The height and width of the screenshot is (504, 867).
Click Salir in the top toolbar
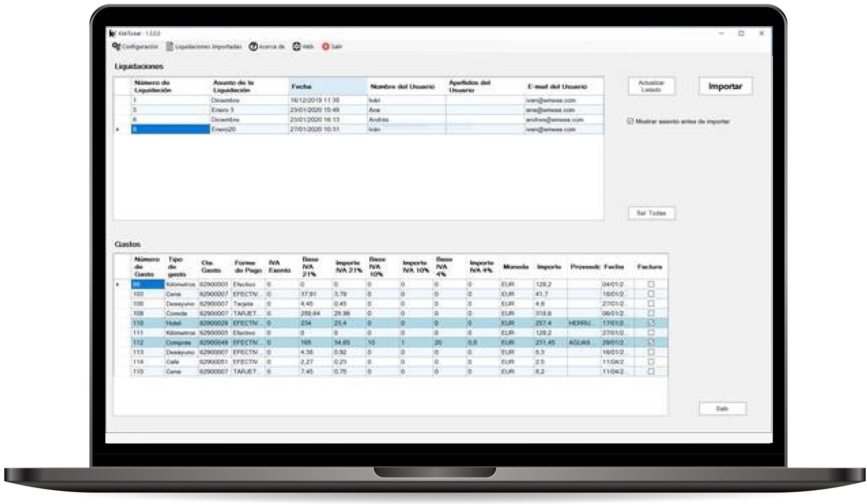pos(332,46)
